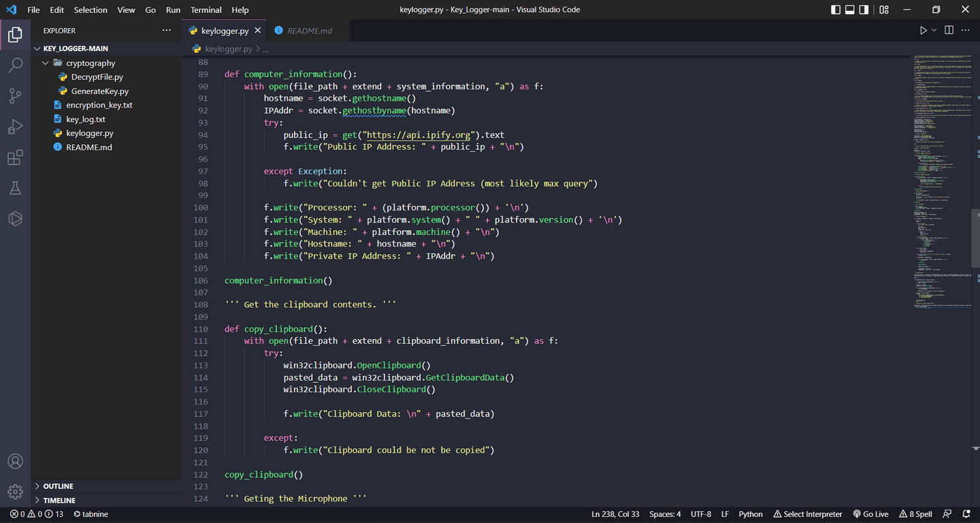Screen dimensions: 980x523
Task: Open the File menu
Action: [x=33, y=10]
